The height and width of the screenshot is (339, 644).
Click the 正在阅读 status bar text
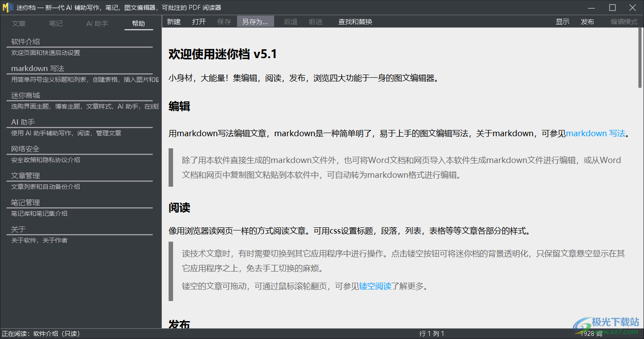click(41, 334)
